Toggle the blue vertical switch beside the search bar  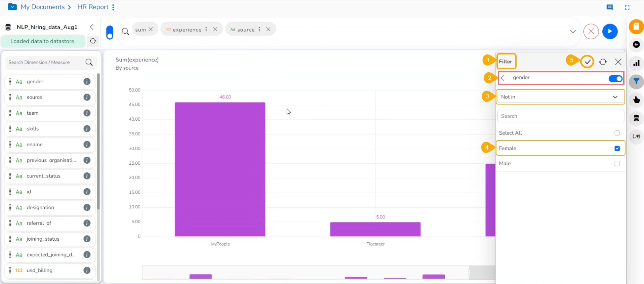tap(110, 33)
